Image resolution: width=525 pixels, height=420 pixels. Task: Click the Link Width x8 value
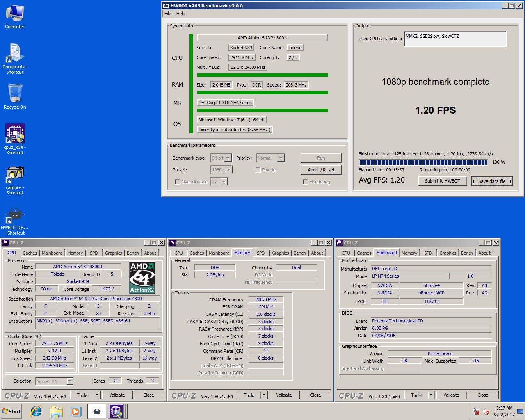(x=405, y=361)
